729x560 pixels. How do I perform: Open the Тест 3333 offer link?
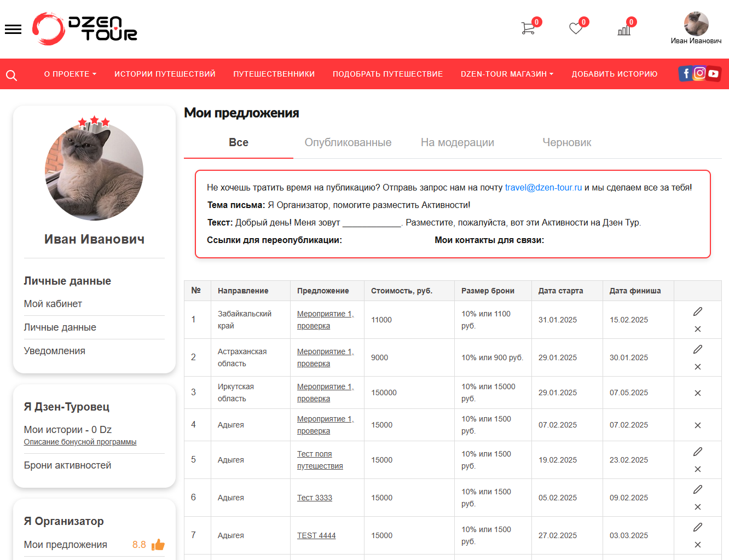click(315, 498)
